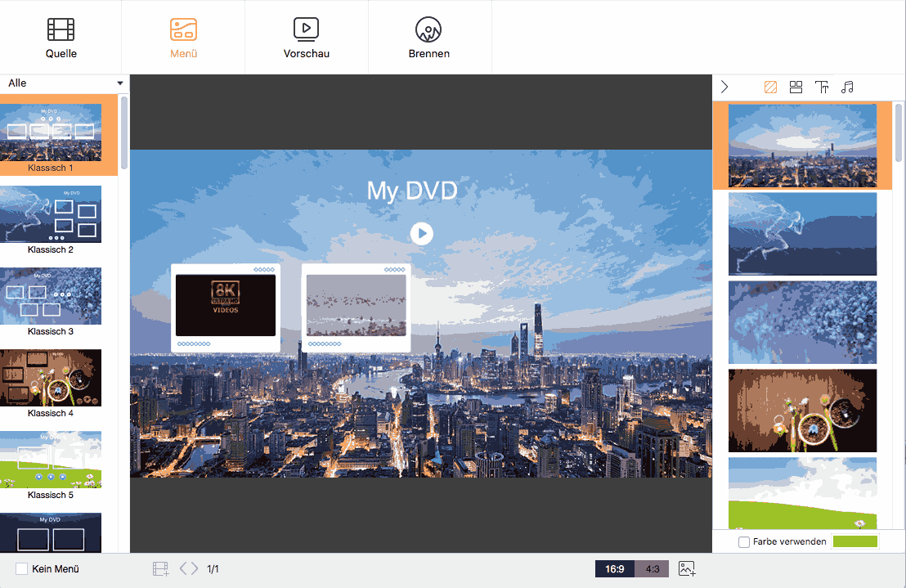The width and height of the screenshot is (906, 588).
Task: Click the 1/1 page indicator
Action: pyautogui.click(x=213, y=569)
